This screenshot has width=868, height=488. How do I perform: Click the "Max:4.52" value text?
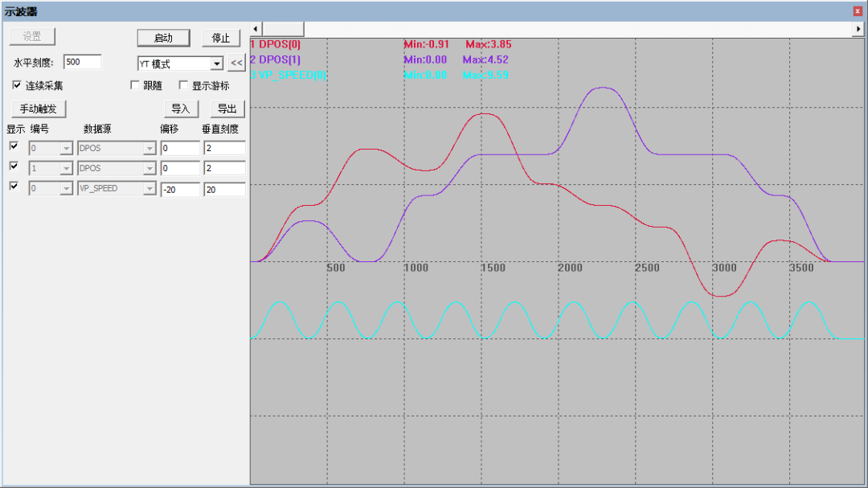click(x=485, y=59)
